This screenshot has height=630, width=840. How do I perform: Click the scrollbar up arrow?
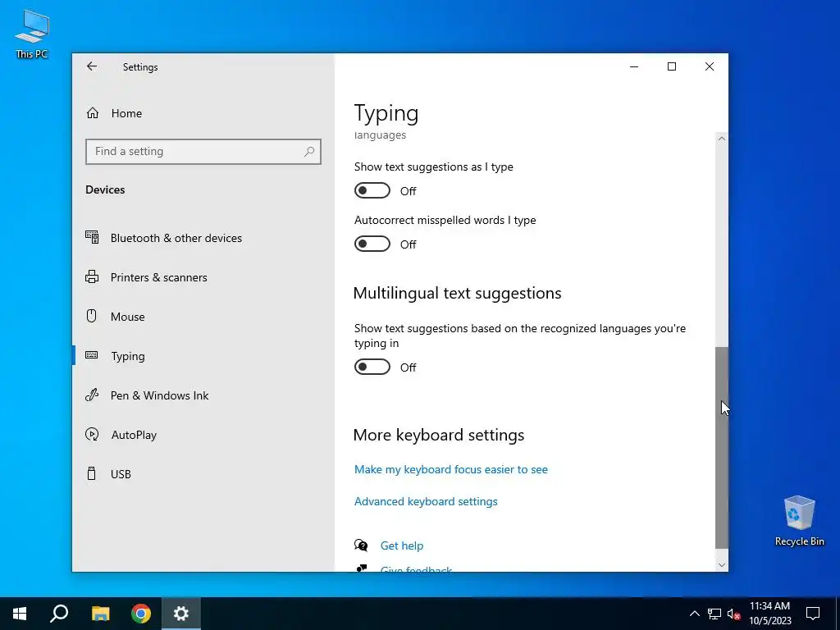click(722, 139)
